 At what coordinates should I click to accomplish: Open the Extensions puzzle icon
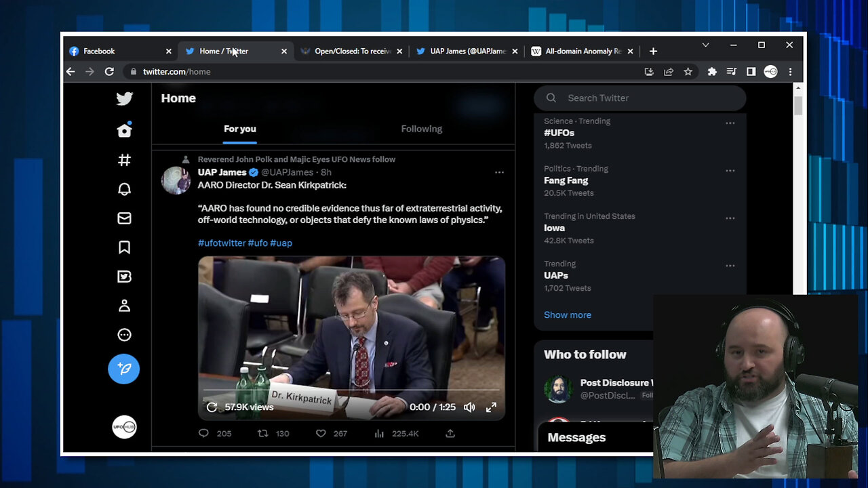pyautogui.click(x=712, y=71)
